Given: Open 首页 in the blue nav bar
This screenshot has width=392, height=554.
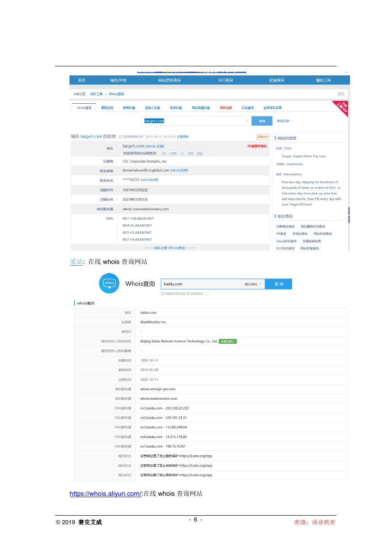Looking at the screenshot, I should (82, 80).
